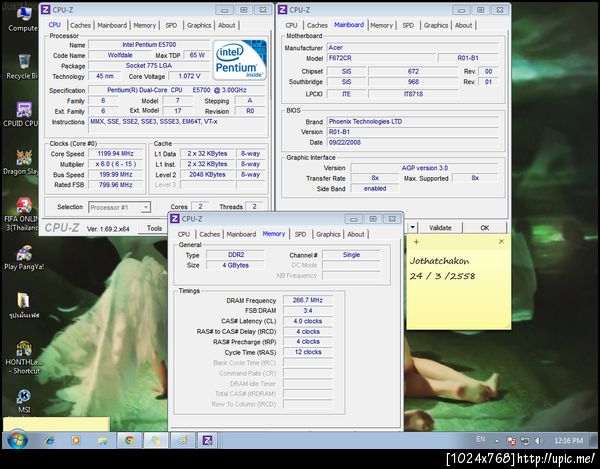Click the Intel Pentium inside logo

coord(240,60)
